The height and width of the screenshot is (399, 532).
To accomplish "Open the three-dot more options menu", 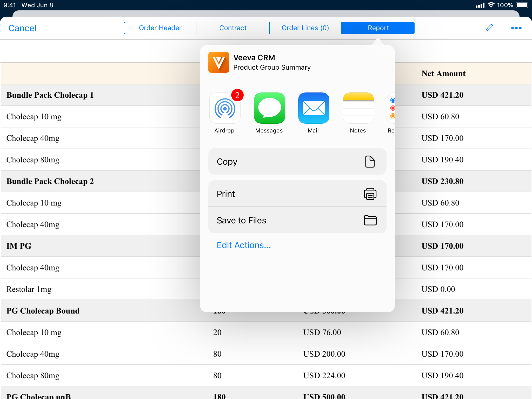I will 516,28.
